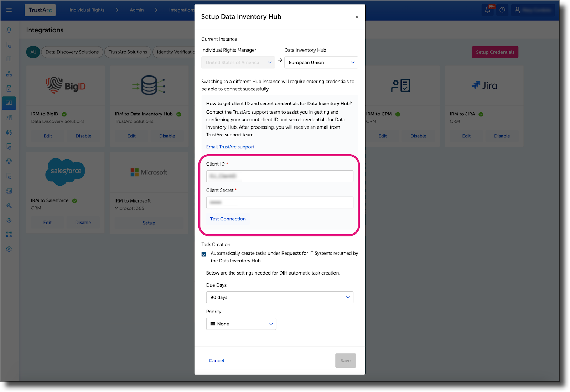Open the Help question mark icon
Screen dimensions: 570x392
coord(503,10)
